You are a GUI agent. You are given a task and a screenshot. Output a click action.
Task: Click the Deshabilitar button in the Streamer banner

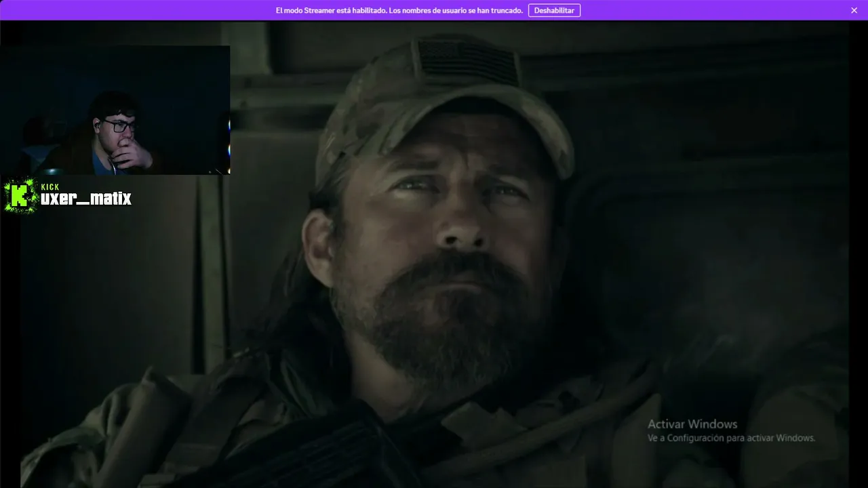click(x=554, y=10)
